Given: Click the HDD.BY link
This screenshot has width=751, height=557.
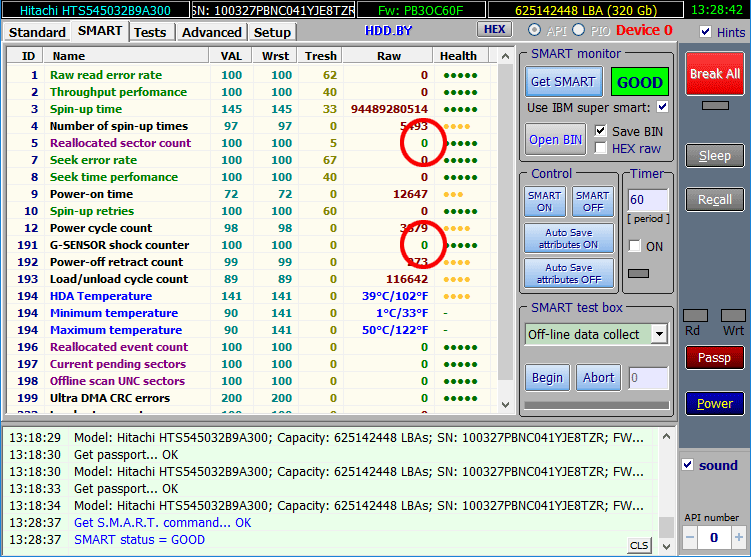Looking at the screenshot, I should point(388,31).
